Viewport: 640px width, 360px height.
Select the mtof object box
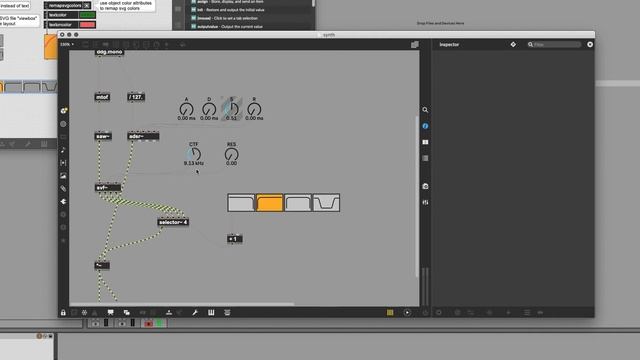102,97
